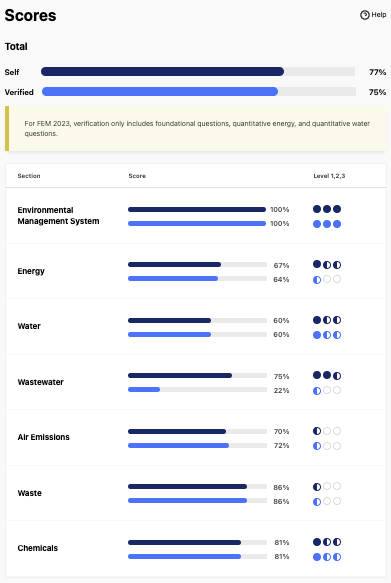Click the Energy self level dots

(x=327, y=264)
